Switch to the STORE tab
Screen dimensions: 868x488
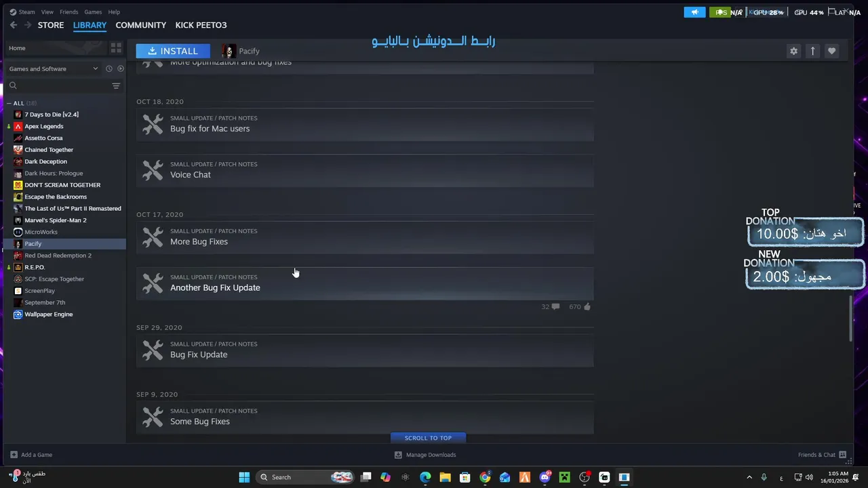click(x=51, y=25)
